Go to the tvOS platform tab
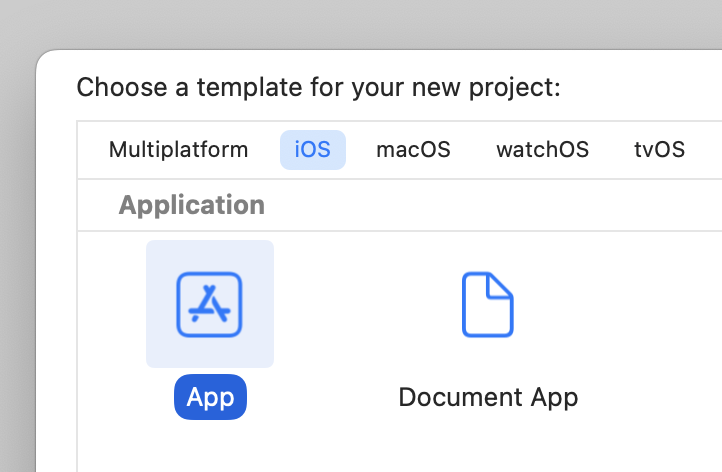The width and height of the screenshot is (722, 472). tap(659, 150)
